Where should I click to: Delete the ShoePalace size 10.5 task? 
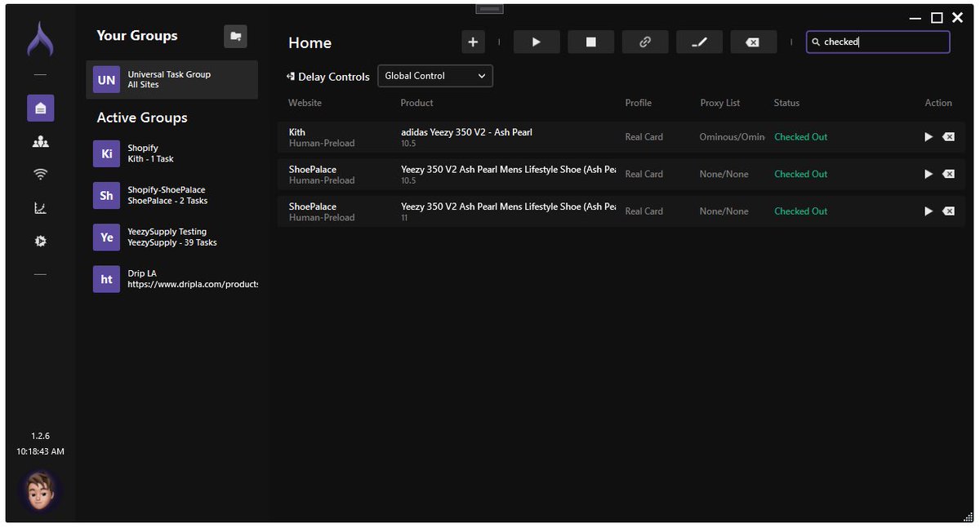[x=948, y=174]
